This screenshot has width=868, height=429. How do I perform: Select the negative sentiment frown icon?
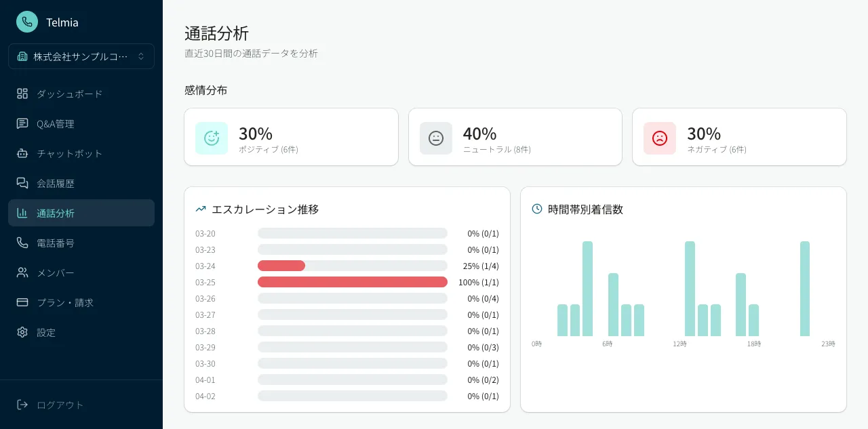659,137
